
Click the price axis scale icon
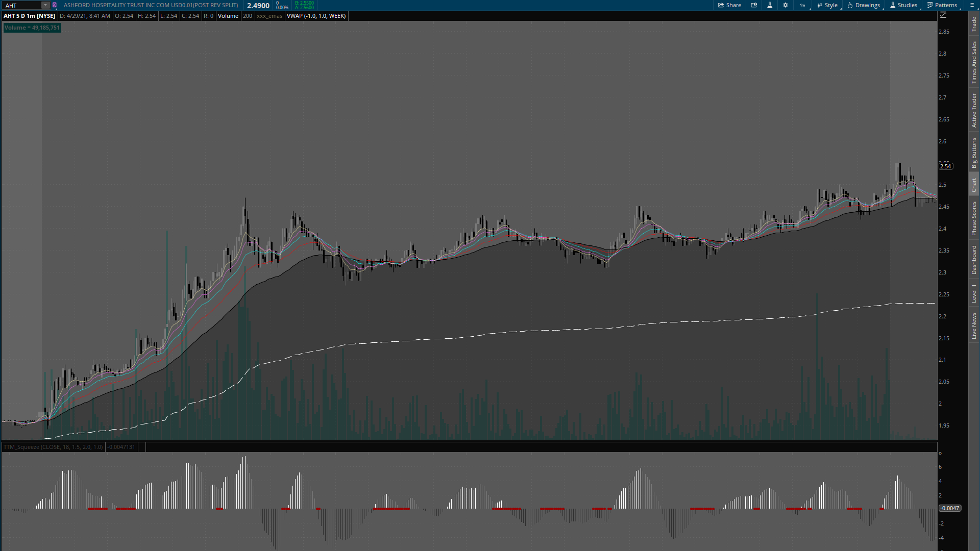point(943,15)
